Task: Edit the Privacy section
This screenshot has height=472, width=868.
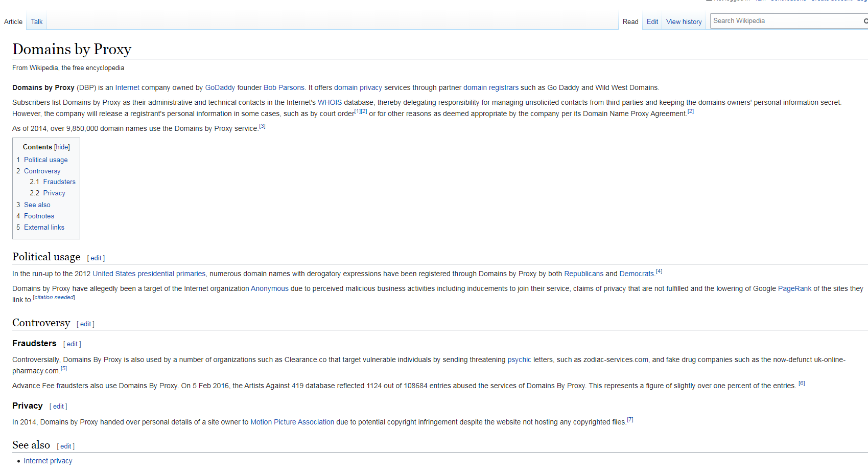Action: point(58,407)
